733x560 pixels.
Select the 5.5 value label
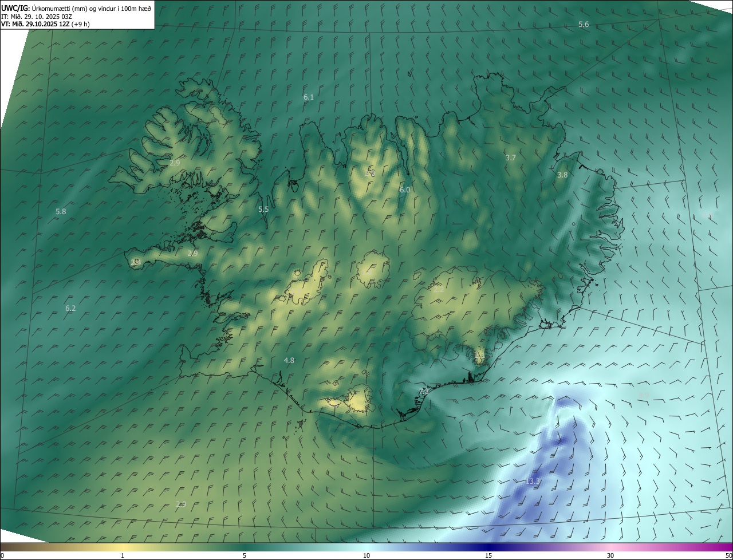pyautogui.click(x=263, y=210)
